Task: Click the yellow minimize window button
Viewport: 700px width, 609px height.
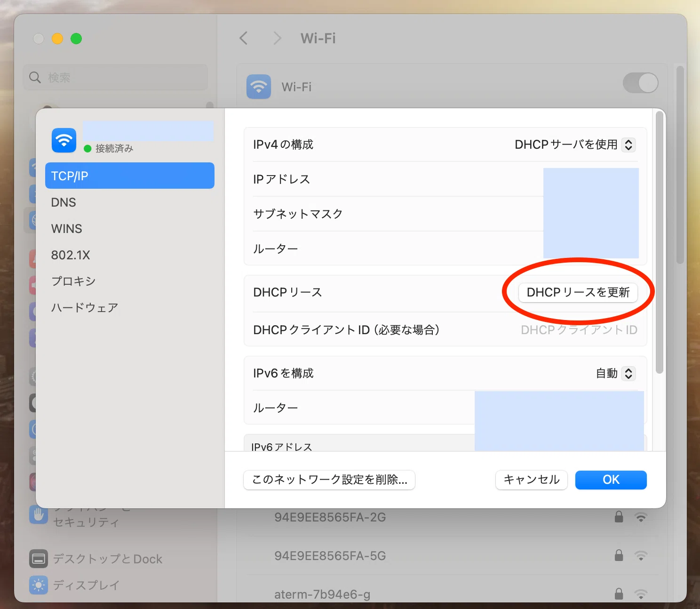Action: [57, 39]
